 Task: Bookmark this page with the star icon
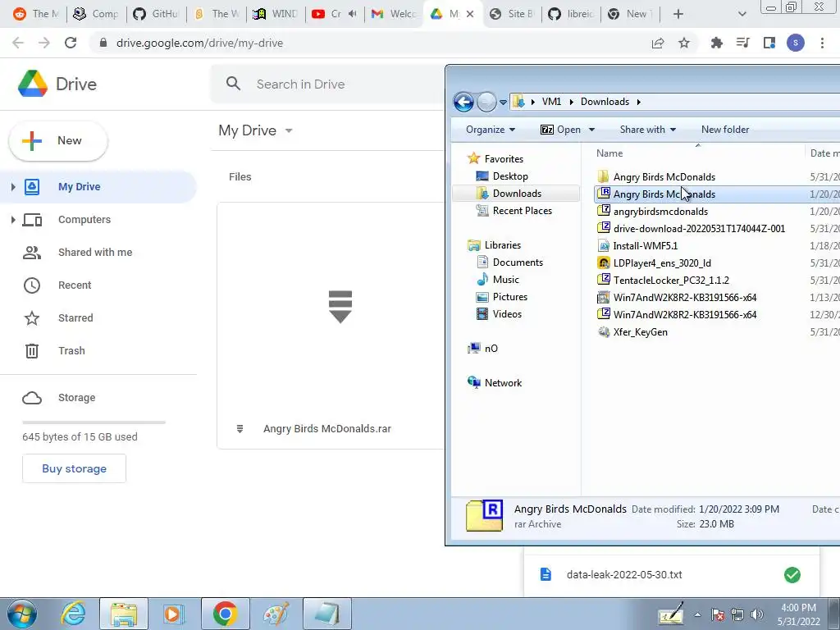[684, 43]
